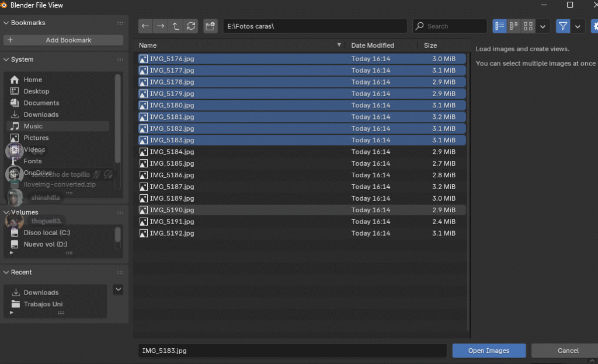This screenshot has width=598, height=364.
Task: Go up to parent directory
Action: (x=176, y=26)
